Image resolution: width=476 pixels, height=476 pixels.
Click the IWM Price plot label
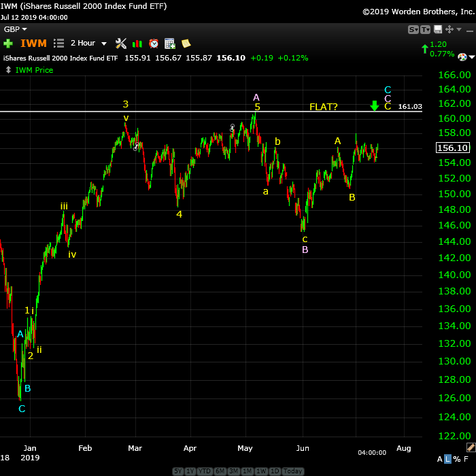click(34, 70)
